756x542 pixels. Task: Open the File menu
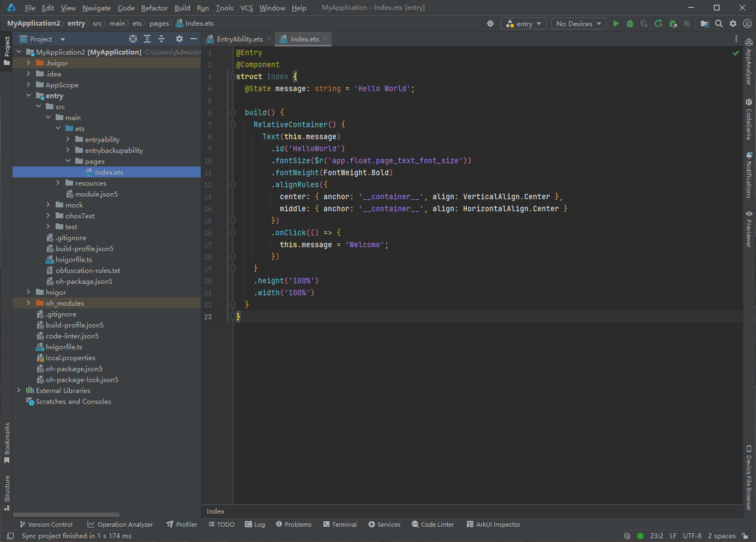(30, 8)
